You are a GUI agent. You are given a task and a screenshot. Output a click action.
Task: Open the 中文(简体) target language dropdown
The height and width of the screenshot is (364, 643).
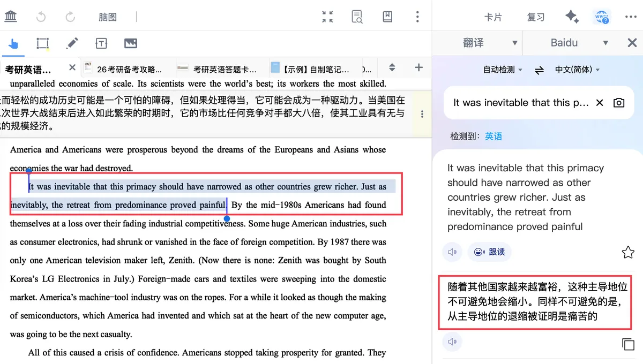tap(578, 70)
